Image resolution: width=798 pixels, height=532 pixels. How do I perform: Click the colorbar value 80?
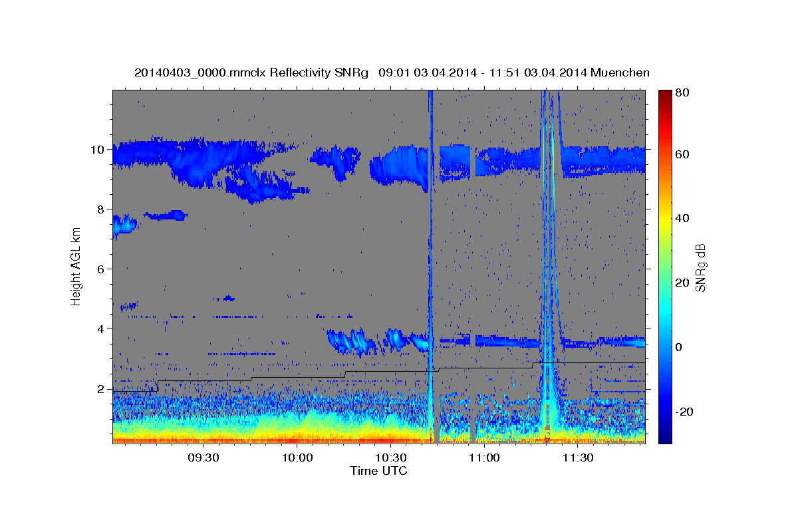[682, 93]
